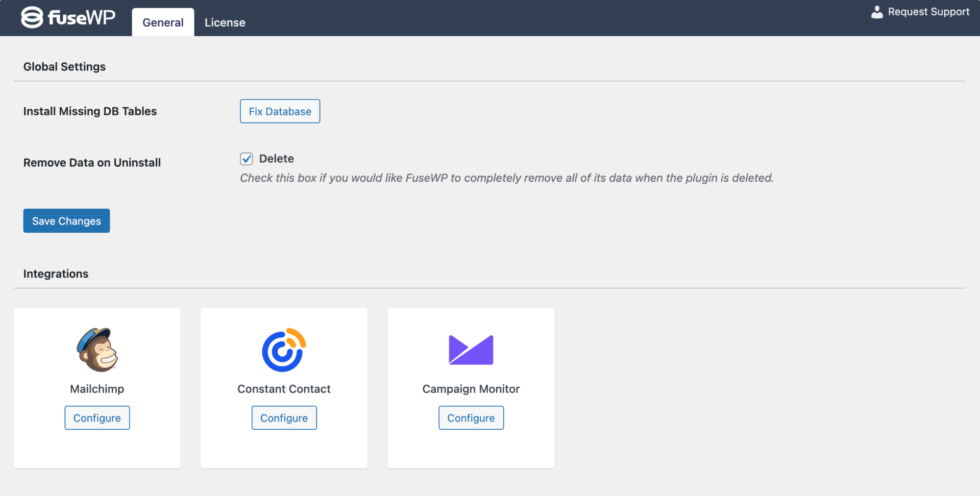Click the Install Missing DB Tables label
The width and height of the screenshot is (980, 496).
(x=90, y=111)
